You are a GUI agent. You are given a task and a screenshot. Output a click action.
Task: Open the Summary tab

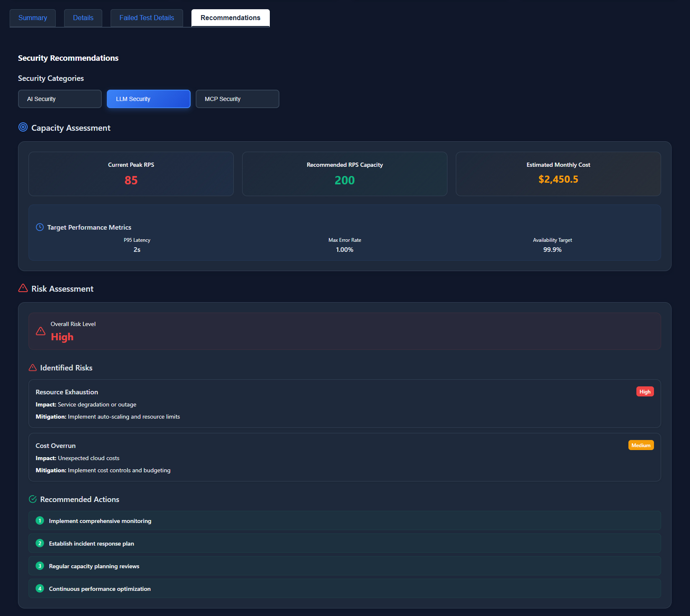(x=33, y=18)
